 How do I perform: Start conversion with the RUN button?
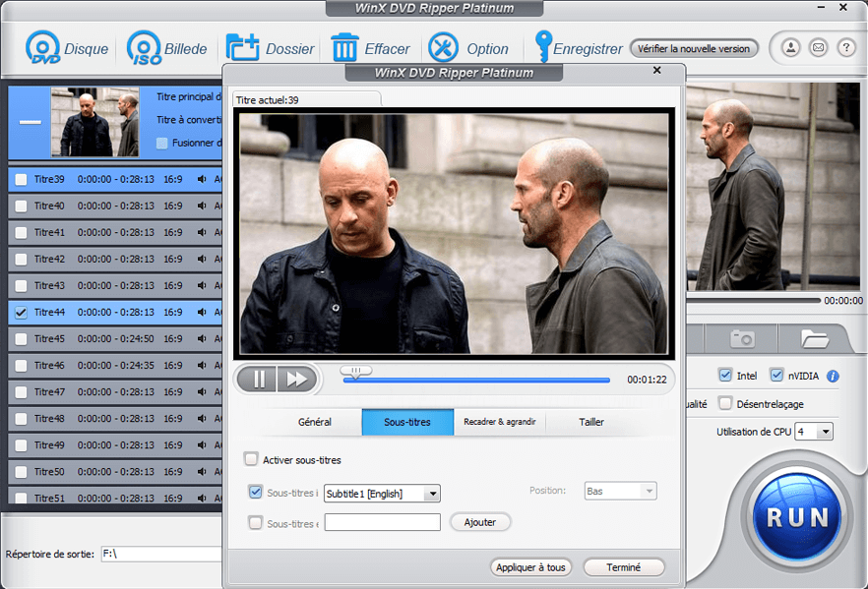coord(797,517)
